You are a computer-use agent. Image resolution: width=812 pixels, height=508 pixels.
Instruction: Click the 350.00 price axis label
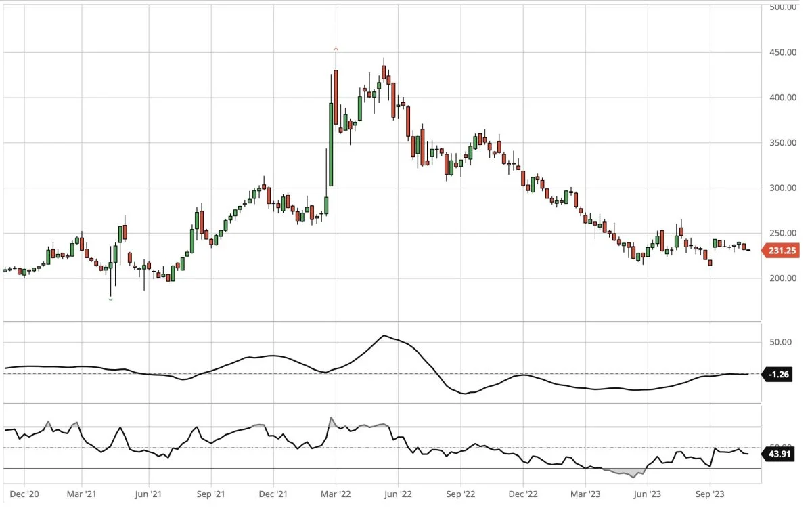click(783, 143)
